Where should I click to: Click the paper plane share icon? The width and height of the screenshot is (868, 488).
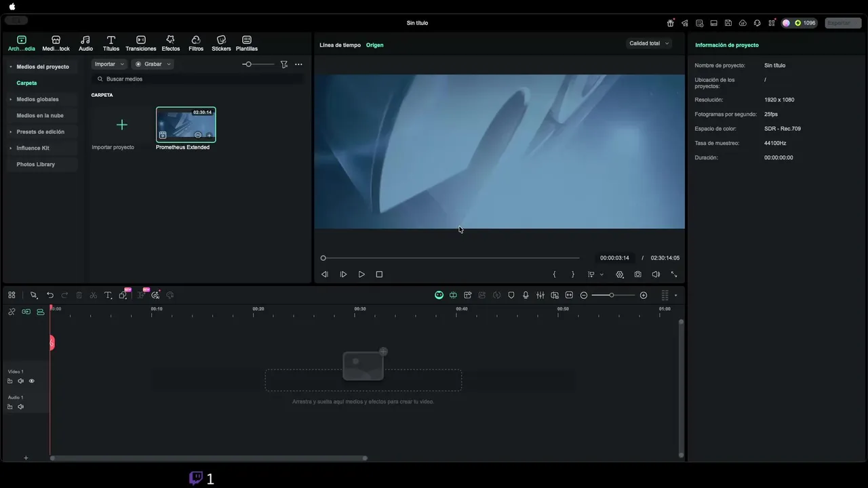coord(685,23)
